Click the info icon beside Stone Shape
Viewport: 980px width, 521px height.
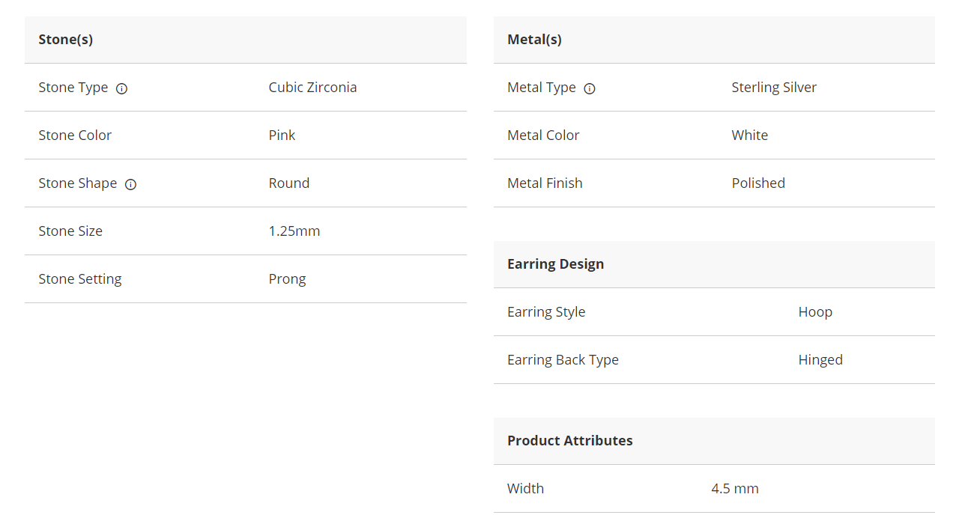pos(130,184)
